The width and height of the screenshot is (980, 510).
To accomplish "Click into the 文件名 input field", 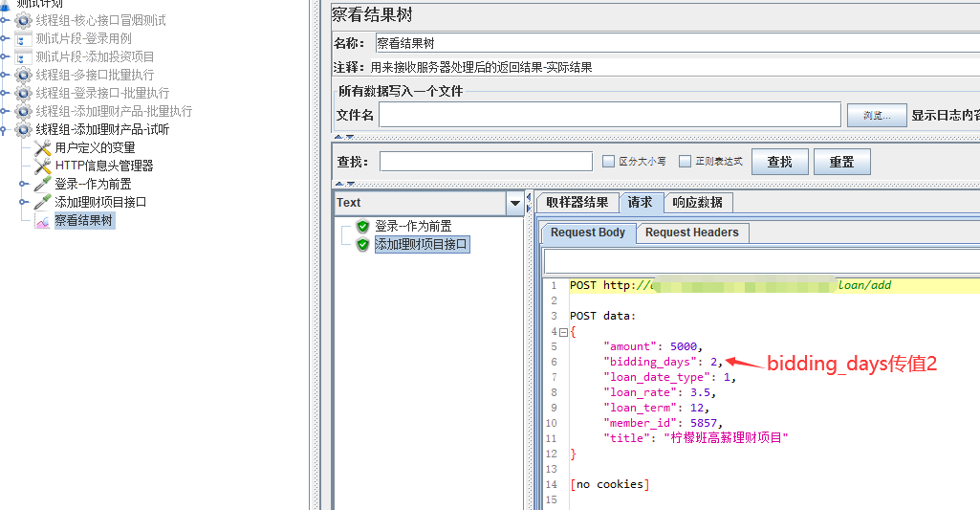I will (609, 115).
